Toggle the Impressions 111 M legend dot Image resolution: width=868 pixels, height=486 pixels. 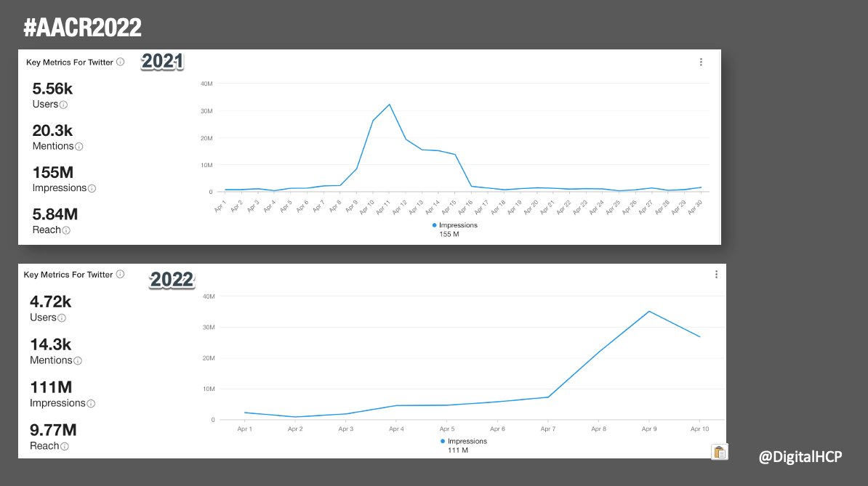(442, 441)
